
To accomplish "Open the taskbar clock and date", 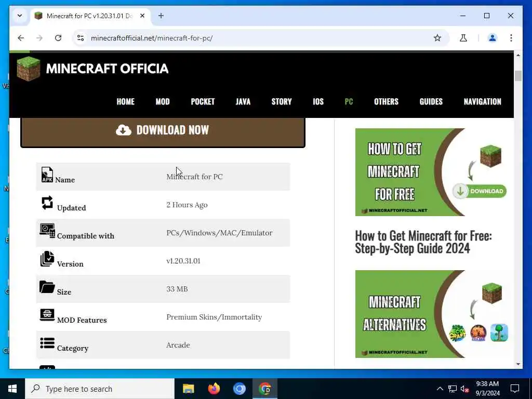I will tap(487, 389).
